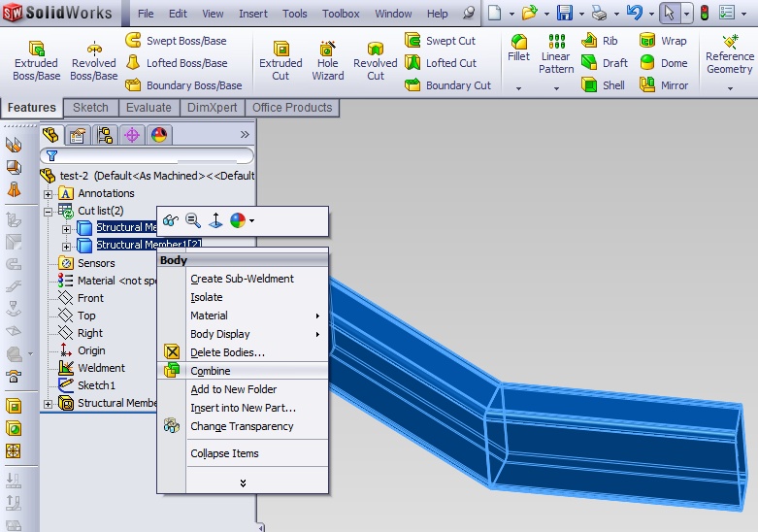Viewport: 758px width, 532px height.
Task: Activate the Extruded Cut tool
Action: pos(280,60)
